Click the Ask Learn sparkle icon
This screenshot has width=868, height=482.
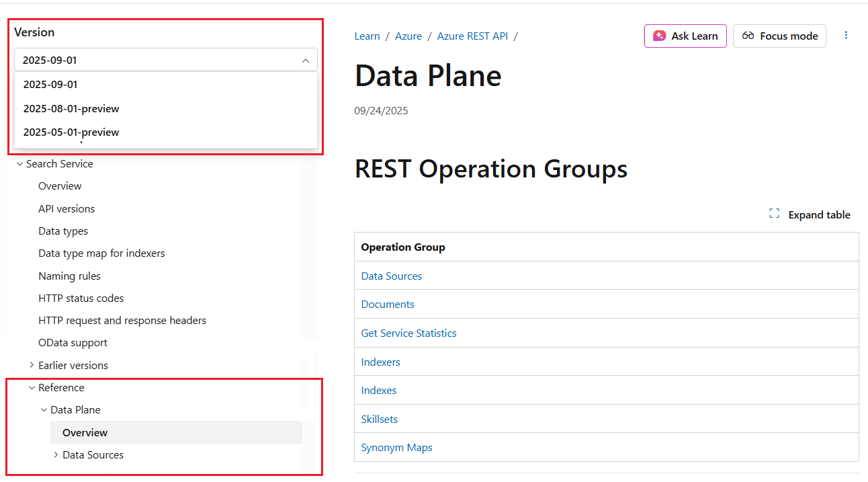pos(659,36)
